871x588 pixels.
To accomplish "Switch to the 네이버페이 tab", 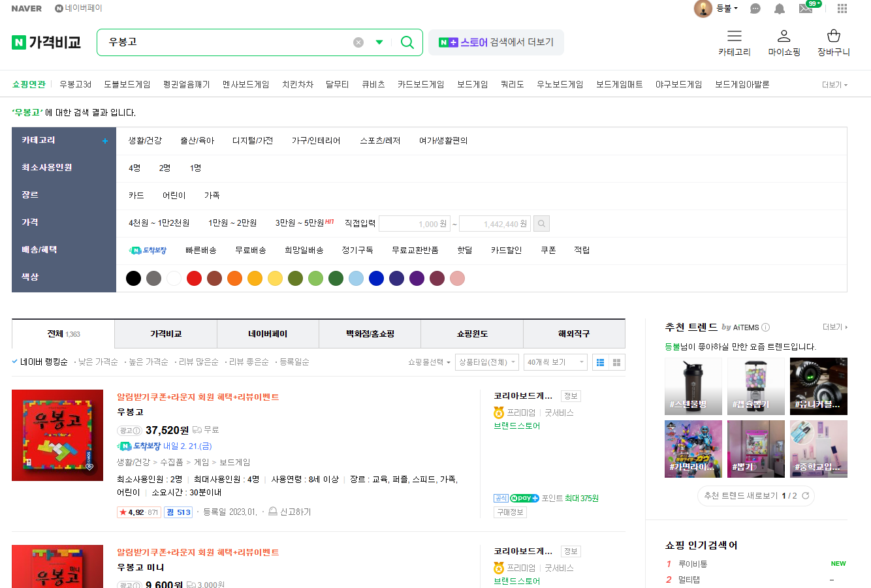I will click(268, 334).
